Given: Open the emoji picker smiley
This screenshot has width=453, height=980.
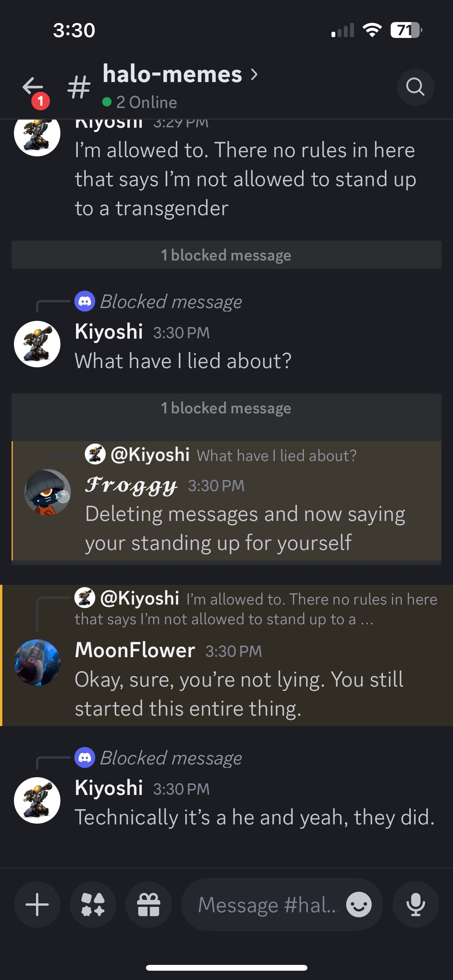Looking at the screenshot, I should [359, 905].
